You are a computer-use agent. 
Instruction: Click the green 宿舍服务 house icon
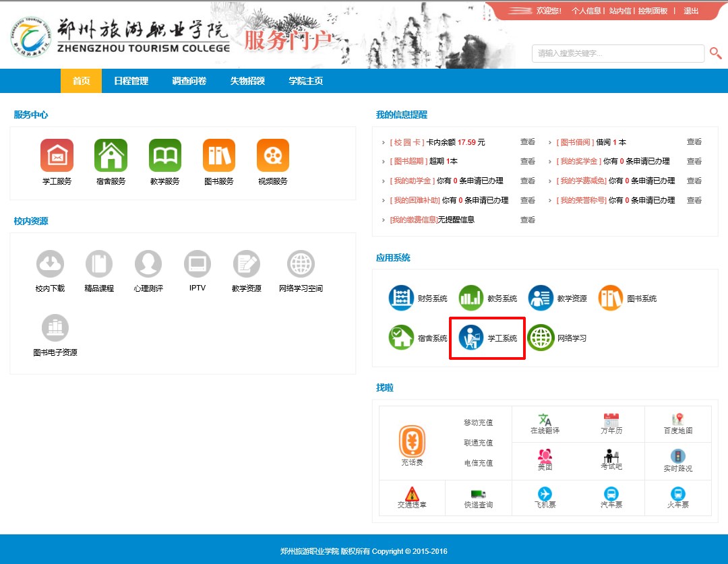coord(111,156)
